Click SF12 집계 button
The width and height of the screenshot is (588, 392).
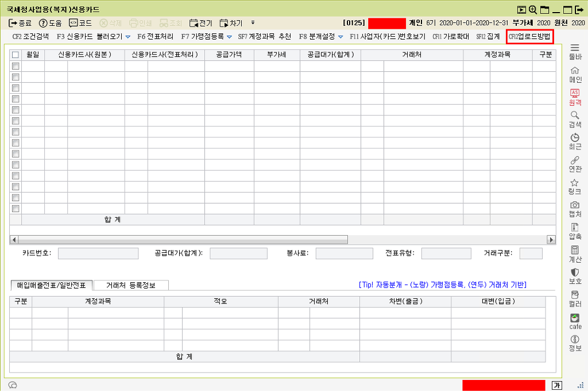(488, 36)
